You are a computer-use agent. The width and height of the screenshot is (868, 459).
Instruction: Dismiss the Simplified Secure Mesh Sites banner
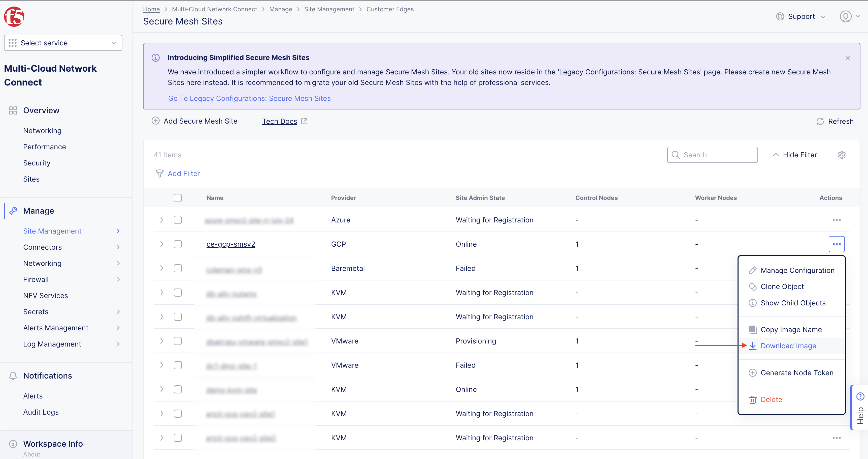point(847,58)
